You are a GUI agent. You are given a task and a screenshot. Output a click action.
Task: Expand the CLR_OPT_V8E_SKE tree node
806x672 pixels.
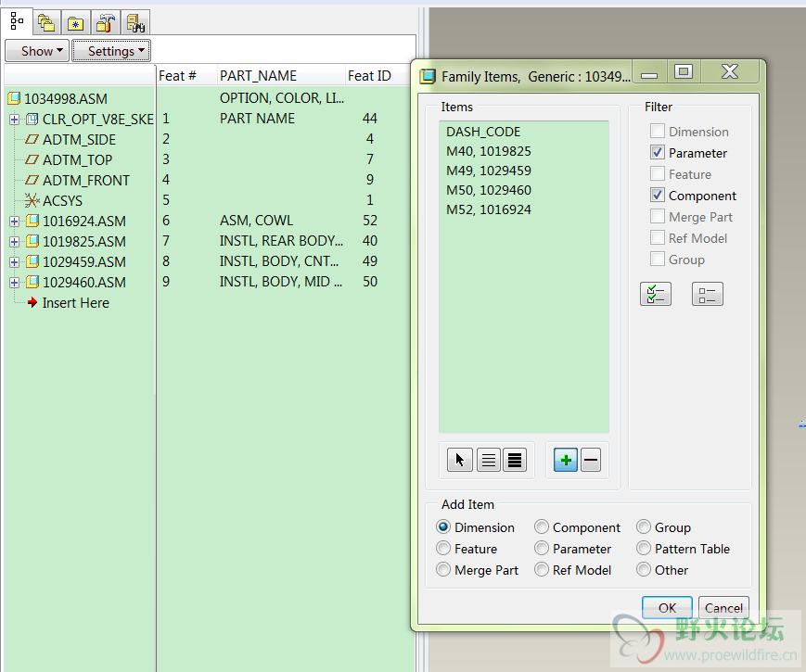click(x=15, y=120)
